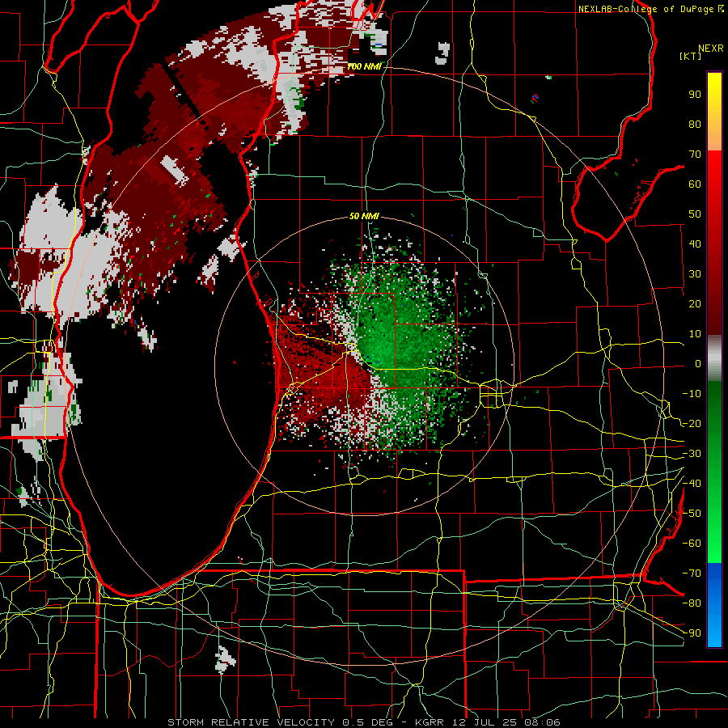728x728 pixels.
Task: Click the "NEXLAB-College of DuPage" header text
Action: tap(646, 9)
